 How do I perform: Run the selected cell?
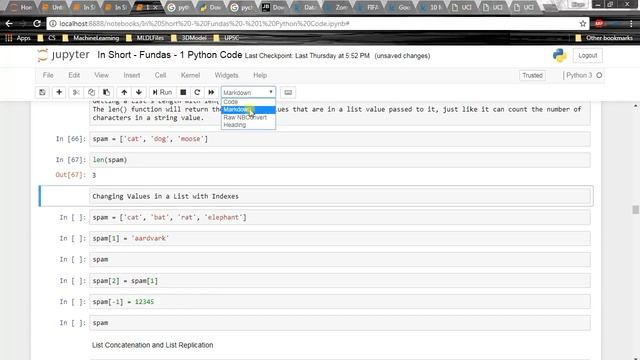click(162, 92)
